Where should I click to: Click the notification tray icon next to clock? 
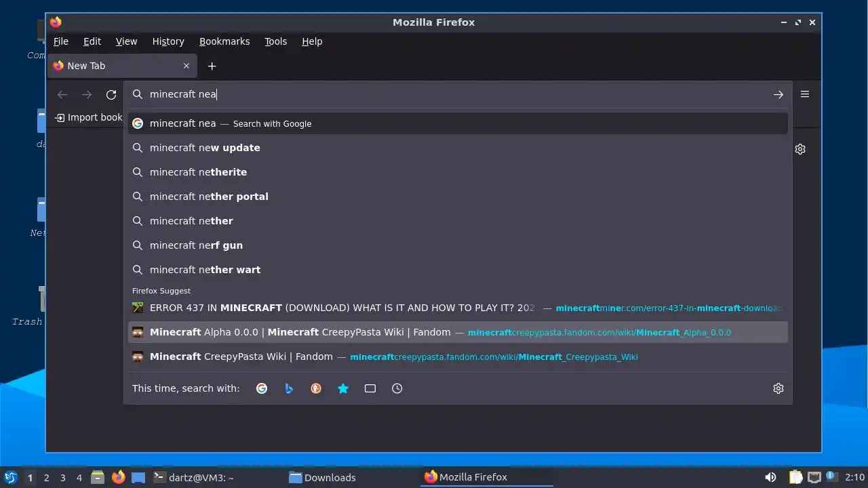pyautogui.click(x=831, y=477)
